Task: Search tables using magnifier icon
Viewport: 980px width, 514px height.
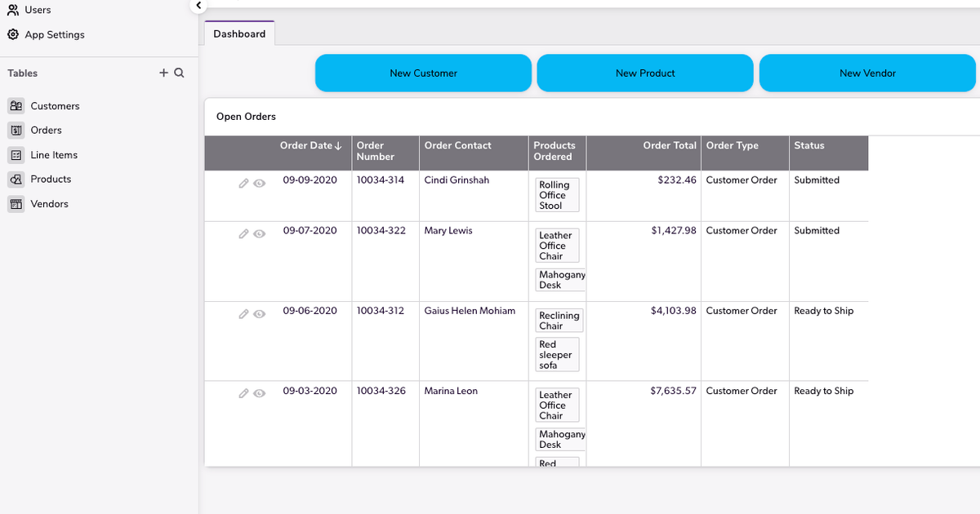Action: (x=179, y=73)
